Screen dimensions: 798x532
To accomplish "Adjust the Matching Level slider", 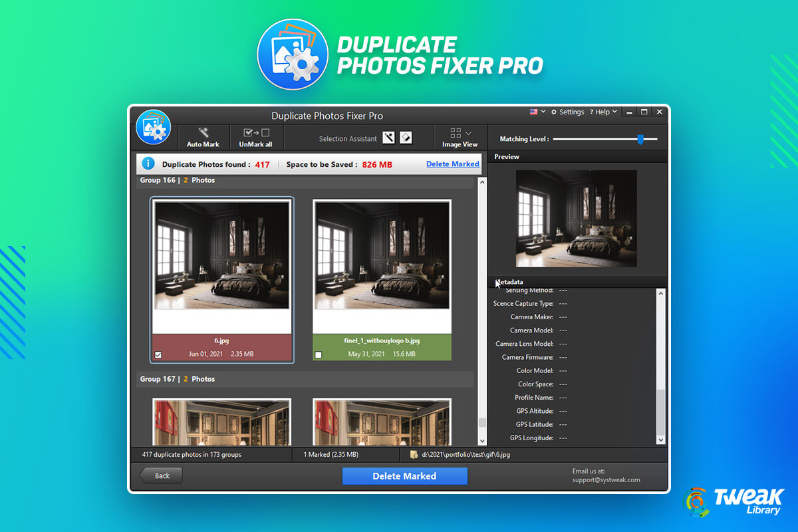I will 640,139.
